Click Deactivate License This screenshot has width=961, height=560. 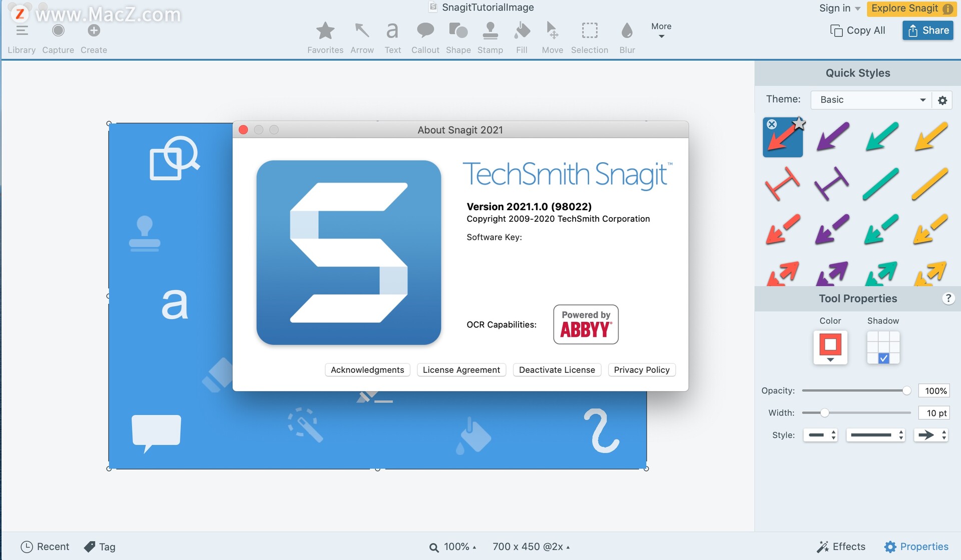click(x=557, y=370)
